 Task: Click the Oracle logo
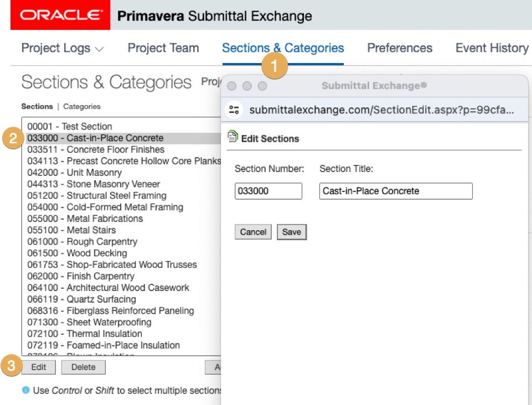click(x=60, y=15)
